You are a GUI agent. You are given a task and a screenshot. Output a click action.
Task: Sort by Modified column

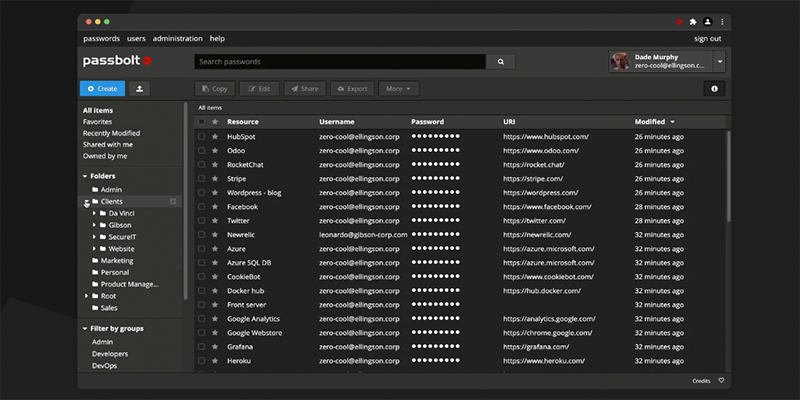(x=655, y=122)
